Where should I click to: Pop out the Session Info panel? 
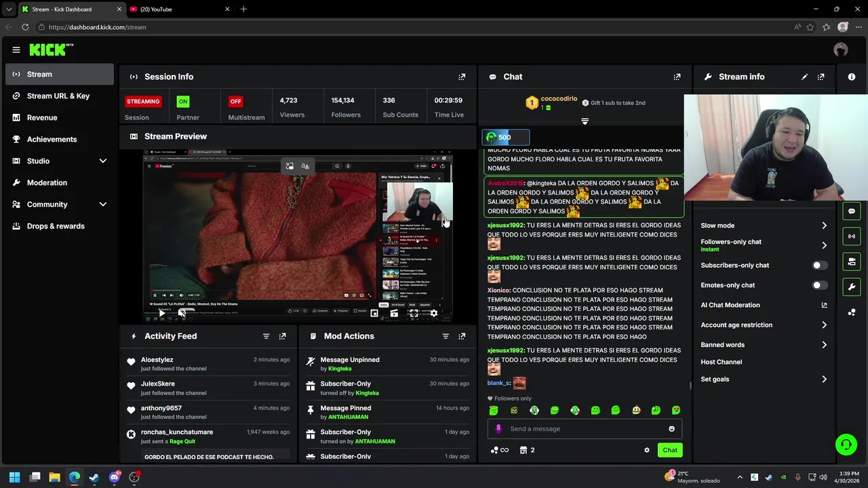462,77
